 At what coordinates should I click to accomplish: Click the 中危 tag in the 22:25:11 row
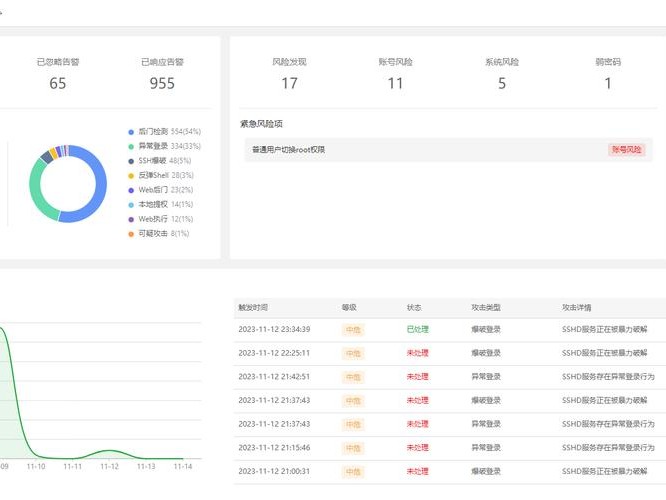353,353
